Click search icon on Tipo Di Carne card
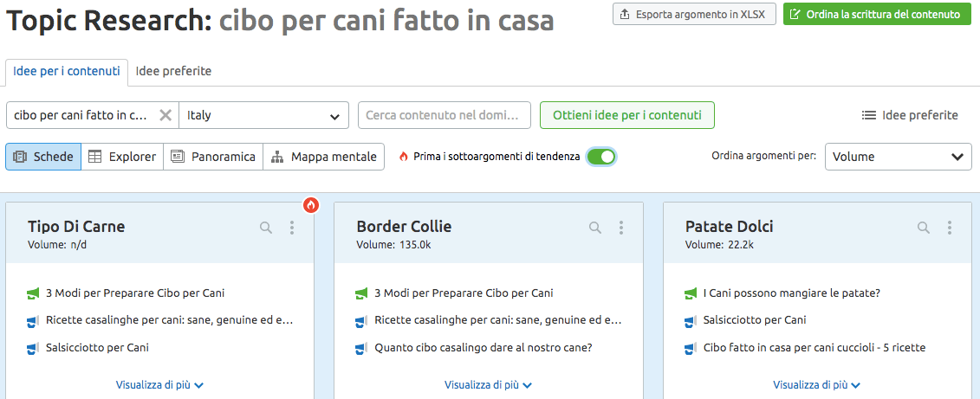 click(266, 228)
